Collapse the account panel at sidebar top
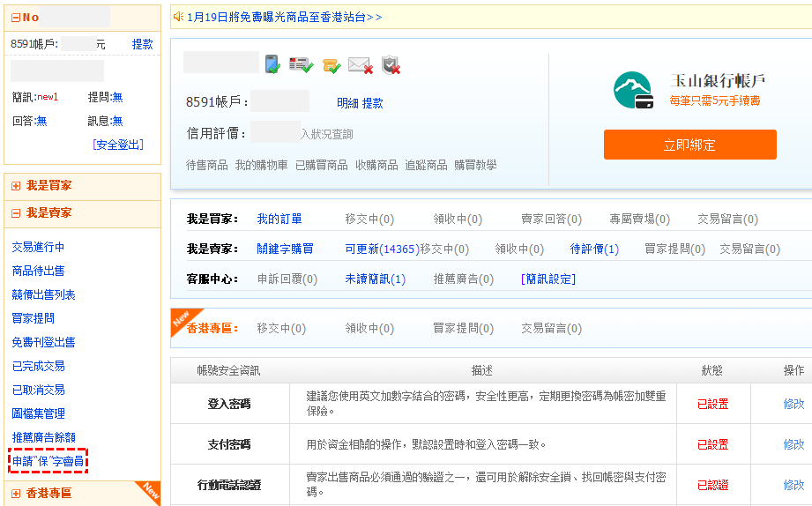 pyautogui.click(x=15, y=18)
